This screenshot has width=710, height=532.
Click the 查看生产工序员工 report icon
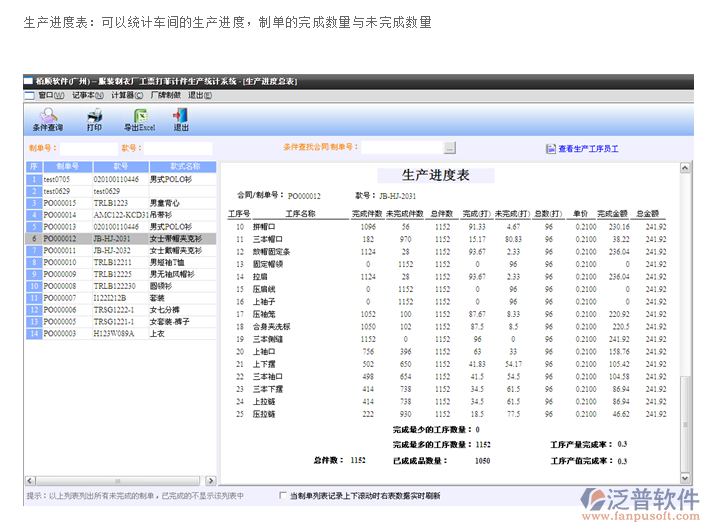click(550, 148)
